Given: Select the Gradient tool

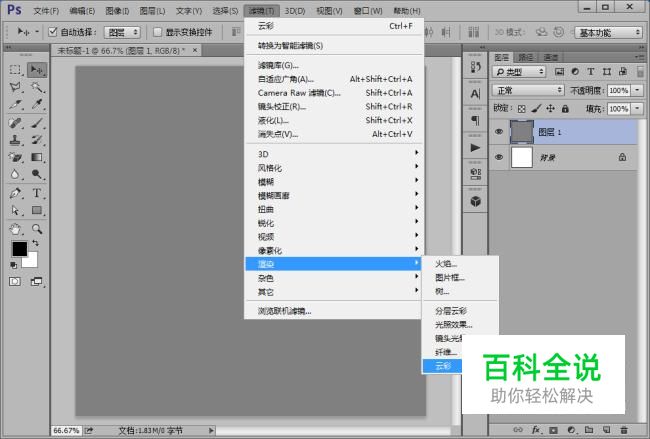Looking at the screenshot, I should [36, 157].
